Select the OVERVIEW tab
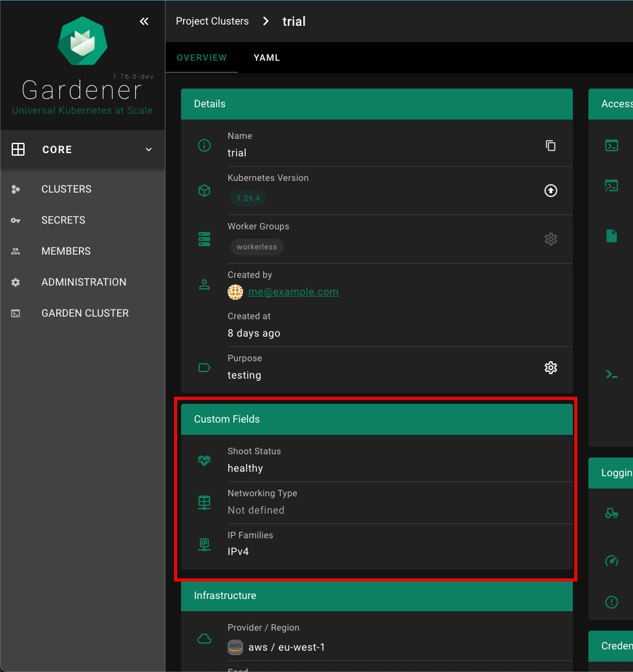 point(202,58)
